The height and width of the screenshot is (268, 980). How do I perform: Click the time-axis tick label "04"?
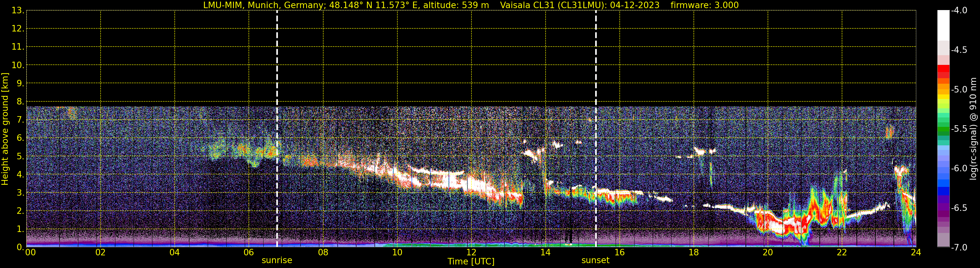[x=175, y=252]
